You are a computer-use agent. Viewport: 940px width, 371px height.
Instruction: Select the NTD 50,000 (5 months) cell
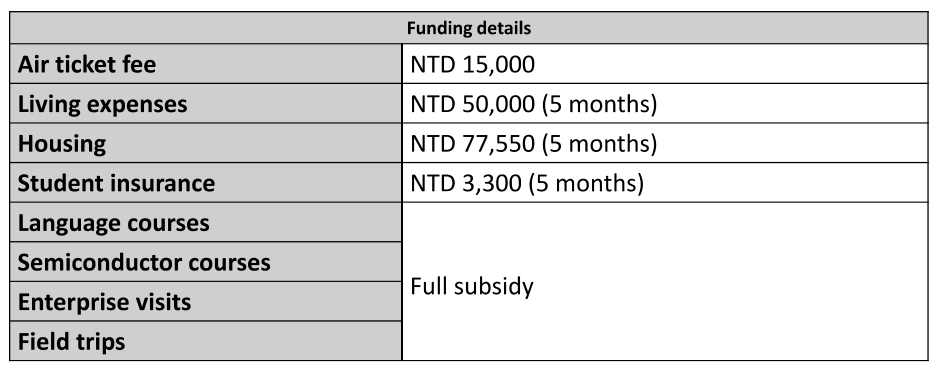(x=665, y=104)
